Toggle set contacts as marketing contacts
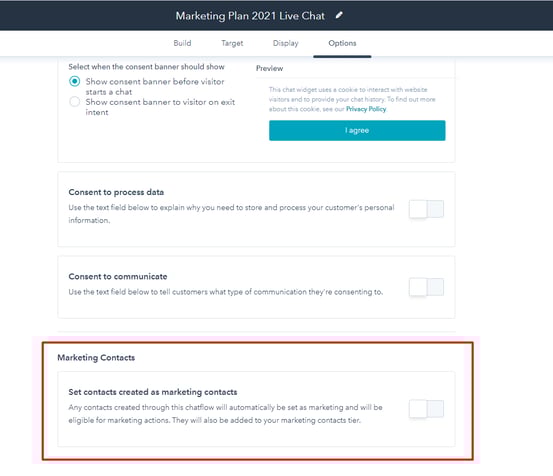553x476 pixels. [x=426, y=409]
